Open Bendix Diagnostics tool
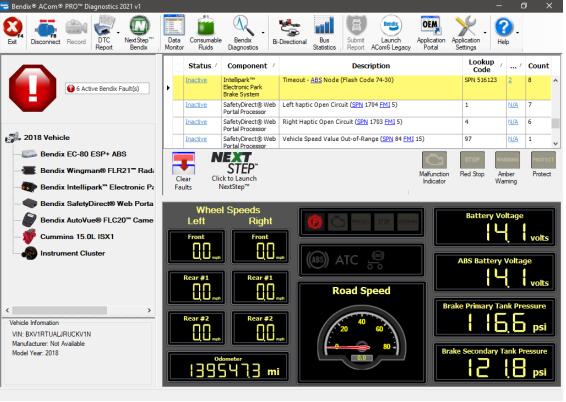566x402 pixels. 243,33
